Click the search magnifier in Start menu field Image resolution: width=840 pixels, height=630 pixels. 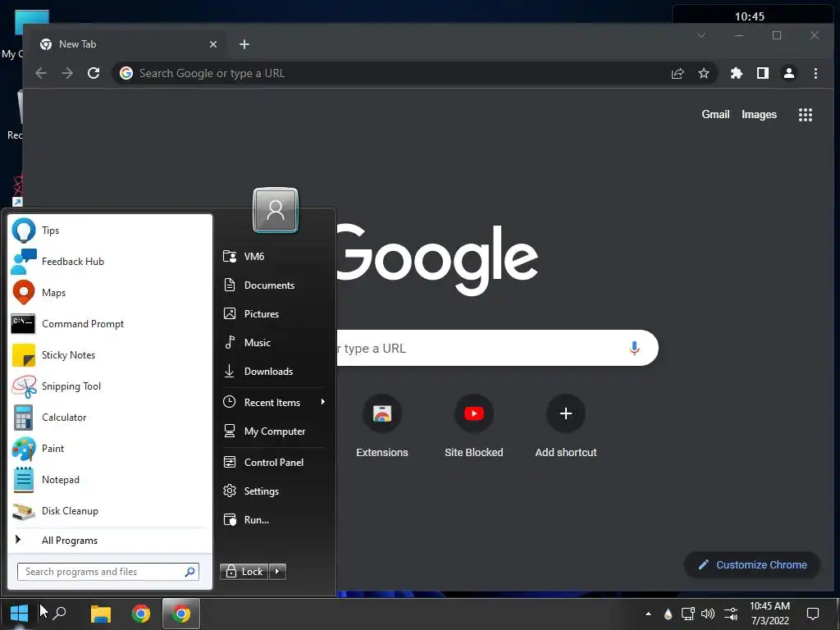(x=189, y=572)
